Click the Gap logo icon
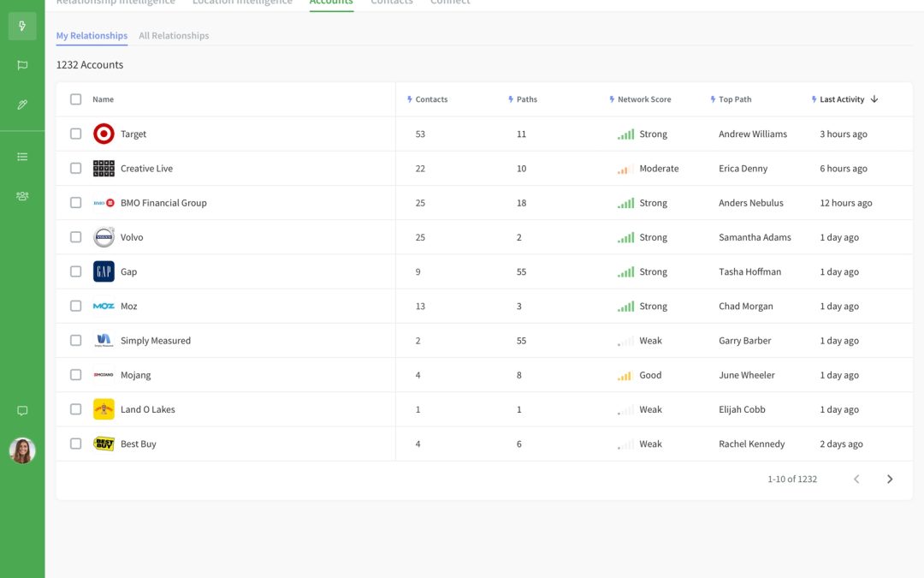Image resolution: width=924 pixels, height=578 pixels. pyautogui.click(x=104, y=272)
